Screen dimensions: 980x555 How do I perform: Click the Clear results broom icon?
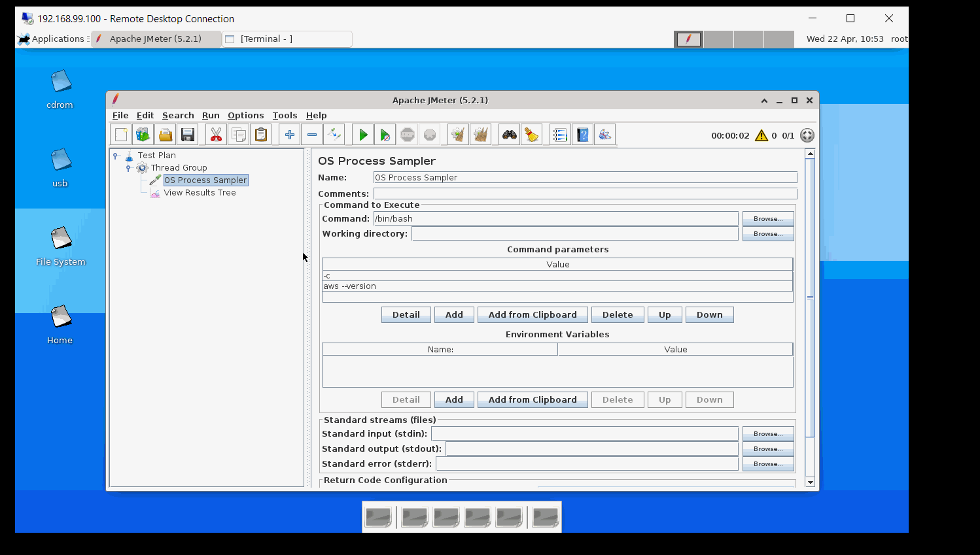(x=458, y=135)
